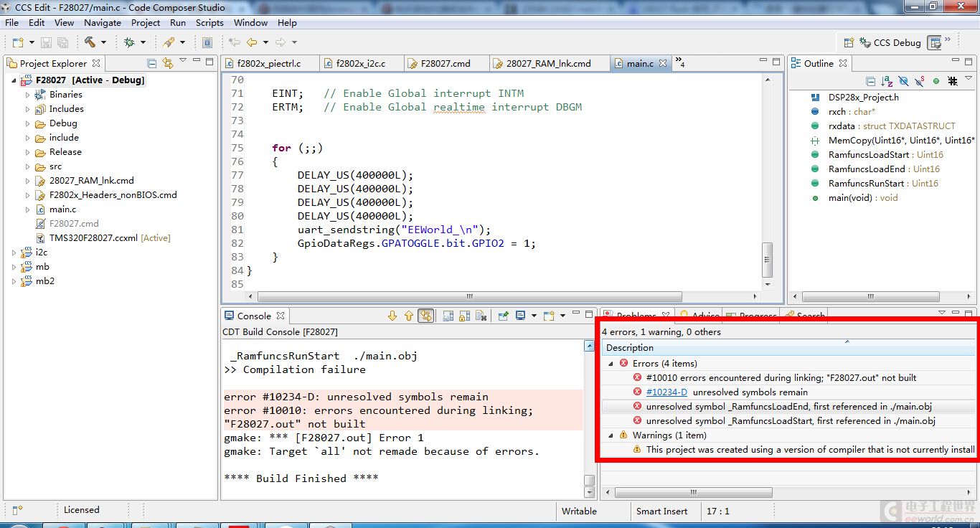
Task: Expand the Includes node
Action: tap(27, 109)
